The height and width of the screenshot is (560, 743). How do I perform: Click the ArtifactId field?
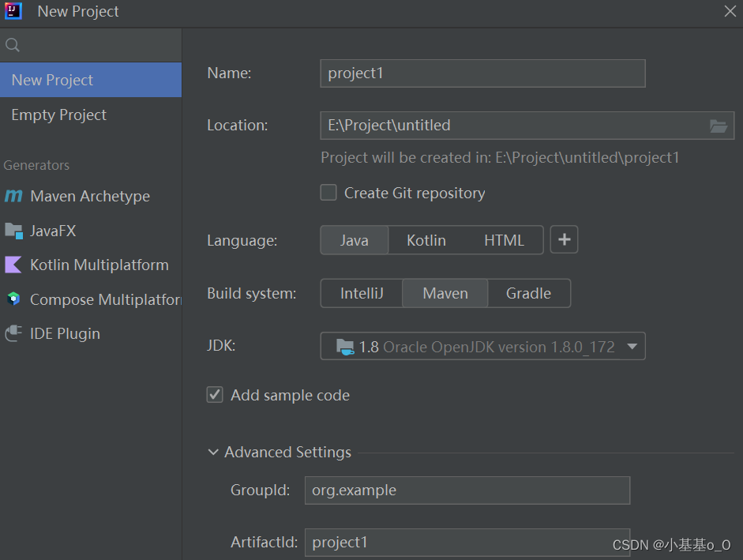[467, 542]
